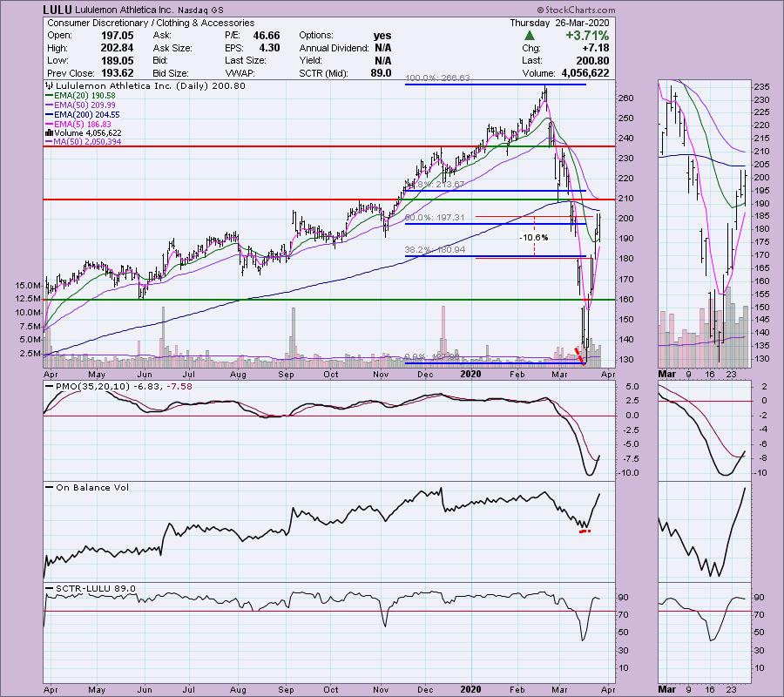Click the EMA(50) 209.99 legend entry

(80, 105)
